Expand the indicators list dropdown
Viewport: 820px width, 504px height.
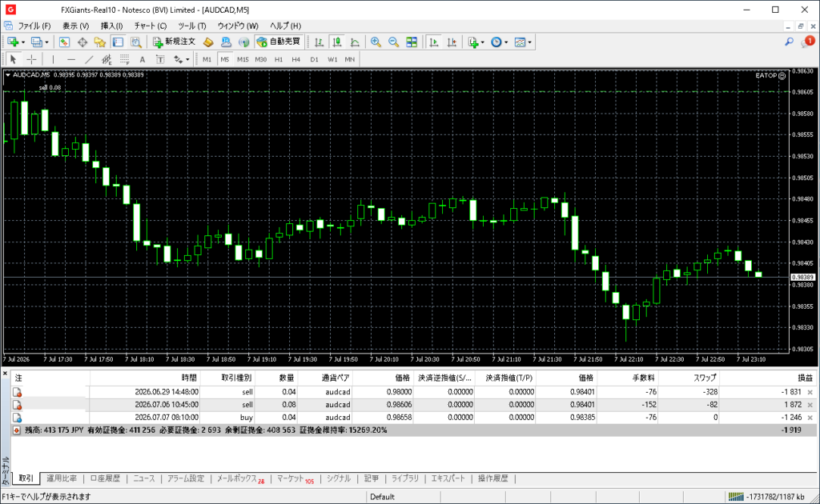tap(482, 42)
